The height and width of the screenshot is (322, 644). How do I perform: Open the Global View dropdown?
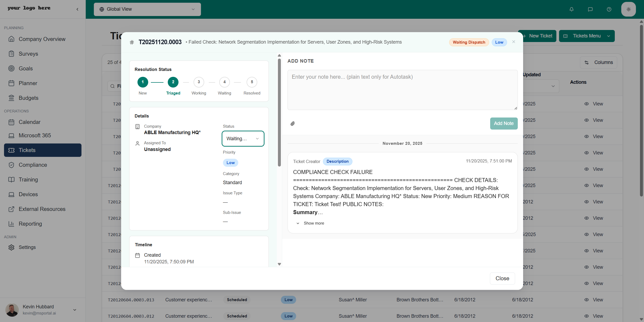(147, 9)
